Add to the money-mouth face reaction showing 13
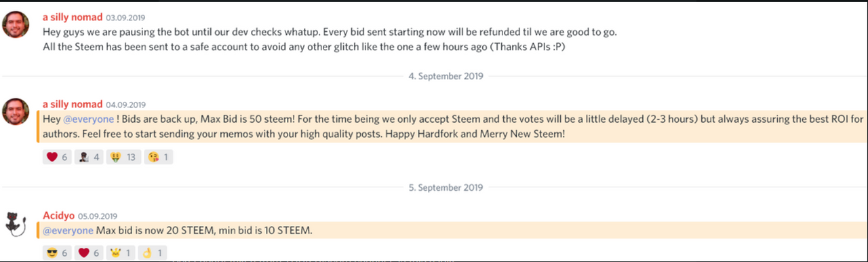868x262 pixels. [125, 157]
